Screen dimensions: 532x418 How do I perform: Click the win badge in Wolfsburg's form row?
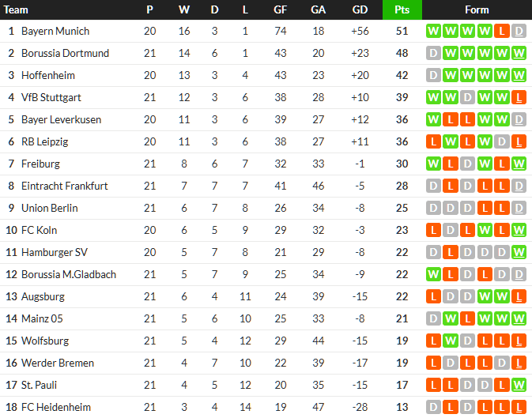coord(450,341)
